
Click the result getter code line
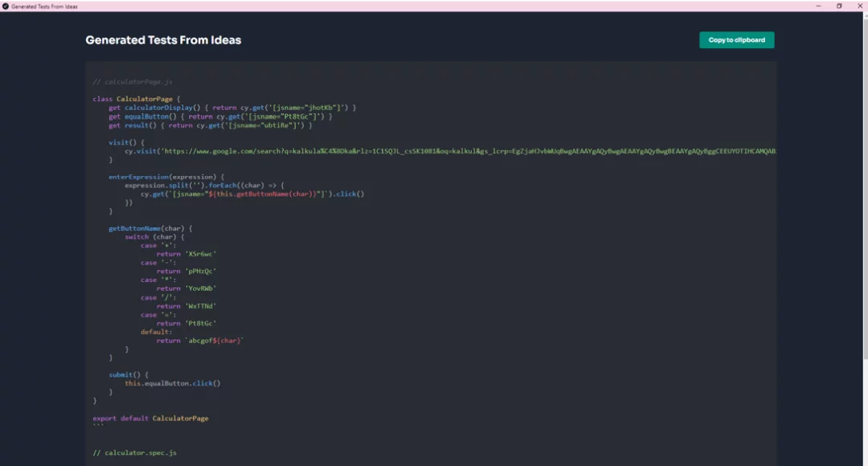click(211, 125)
